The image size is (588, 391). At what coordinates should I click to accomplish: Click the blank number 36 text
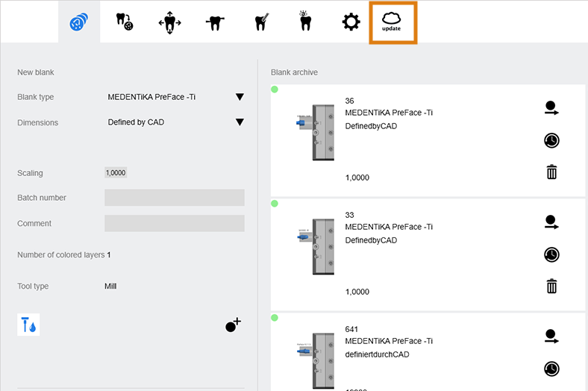(349, 101)
